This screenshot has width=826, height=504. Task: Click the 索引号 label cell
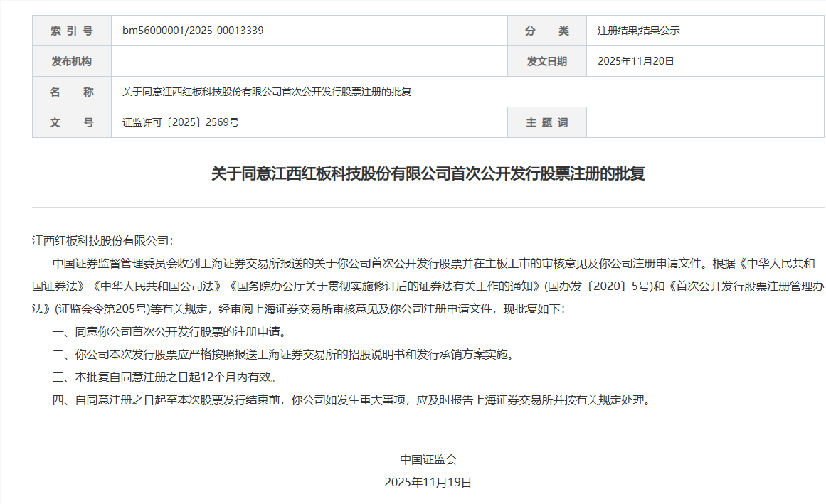click(x=71, y=30)
